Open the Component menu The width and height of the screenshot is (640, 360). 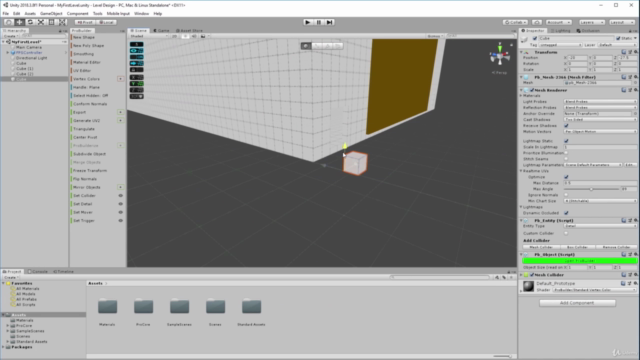pos(78,13)
